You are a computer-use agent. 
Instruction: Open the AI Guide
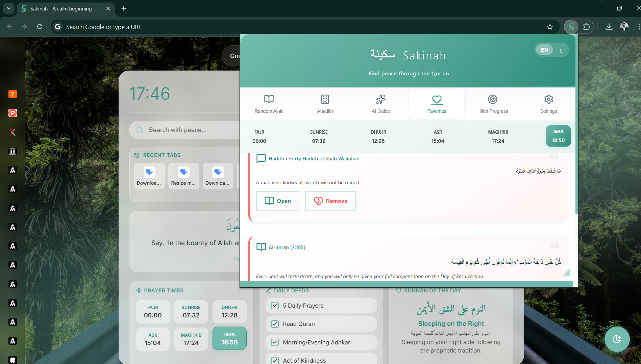point(380,104)
